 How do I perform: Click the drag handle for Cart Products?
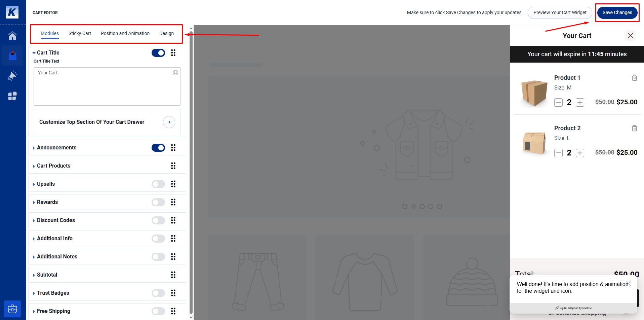pos(173,166)
